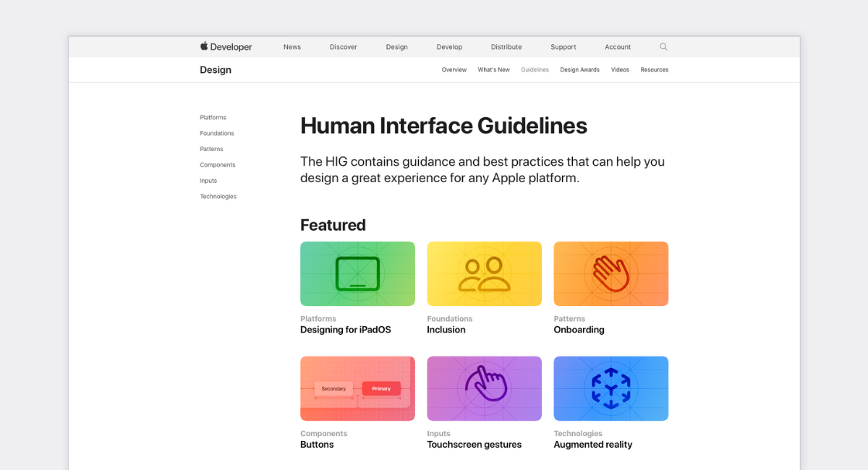This screenshot has height=470, width=868.
Task: Open the What's New tab
Action: 493,70
